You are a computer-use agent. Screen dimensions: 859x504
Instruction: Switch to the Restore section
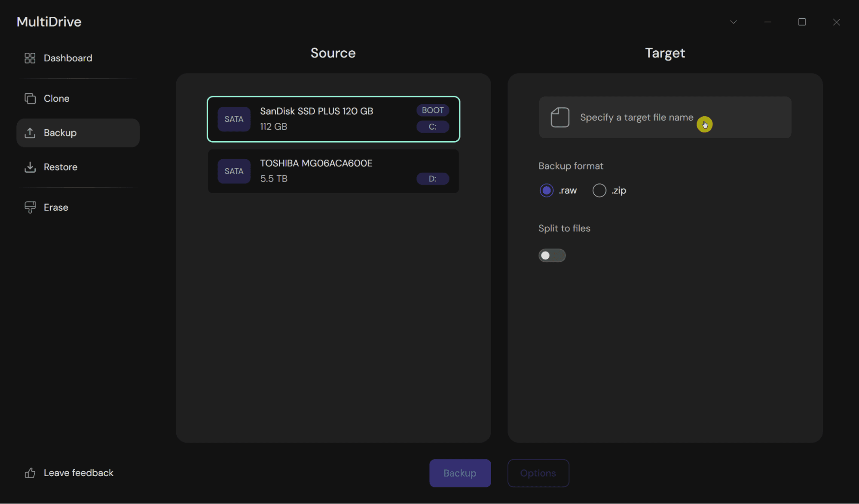60,167
